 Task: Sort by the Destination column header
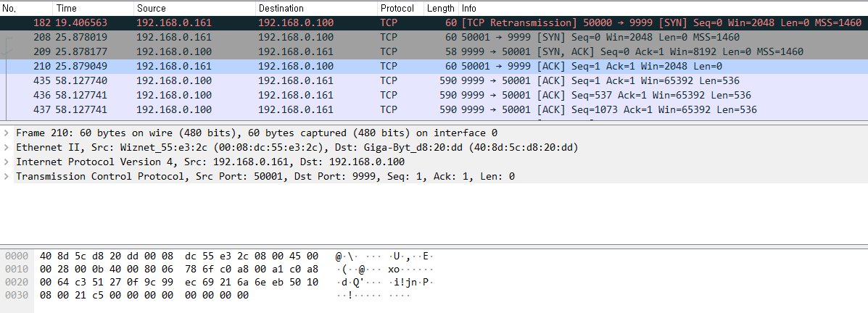[x=316, y=8]
